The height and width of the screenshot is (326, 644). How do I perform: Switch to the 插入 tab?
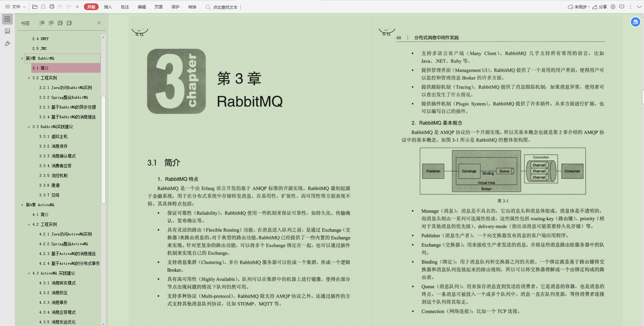tap(108, 7)
